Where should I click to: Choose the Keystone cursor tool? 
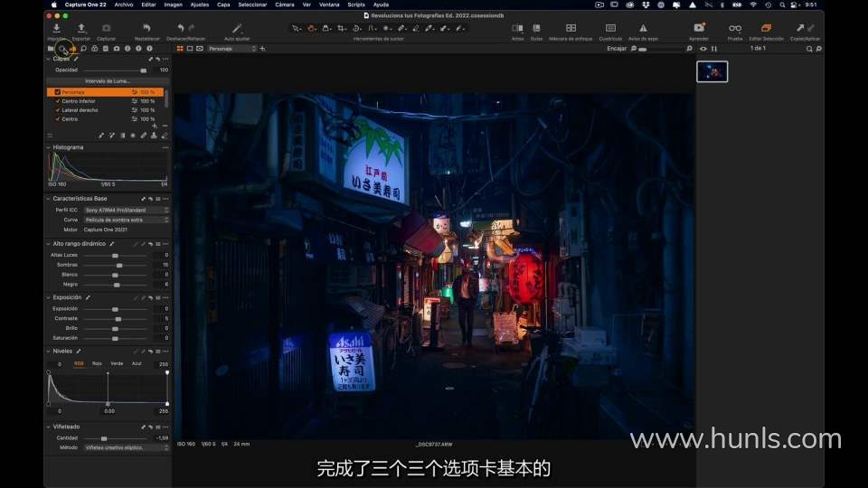373,28
